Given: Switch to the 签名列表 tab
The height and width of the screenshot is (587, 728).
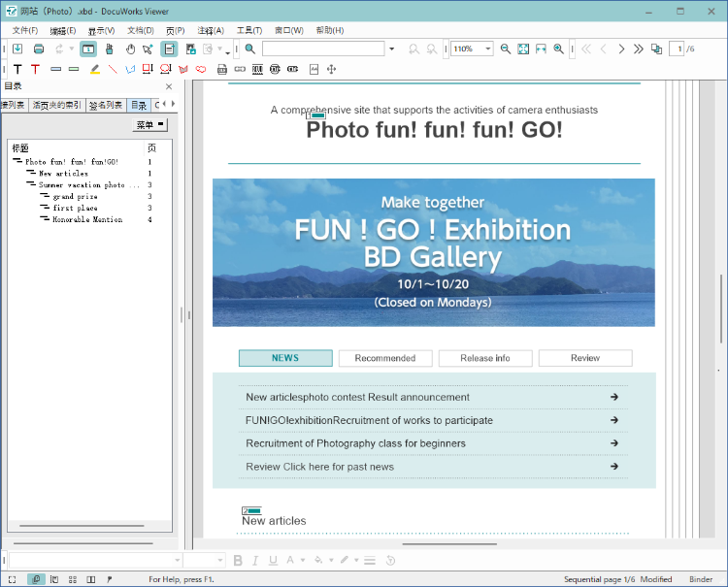Looking at the screenshot, I should (106, 105).
